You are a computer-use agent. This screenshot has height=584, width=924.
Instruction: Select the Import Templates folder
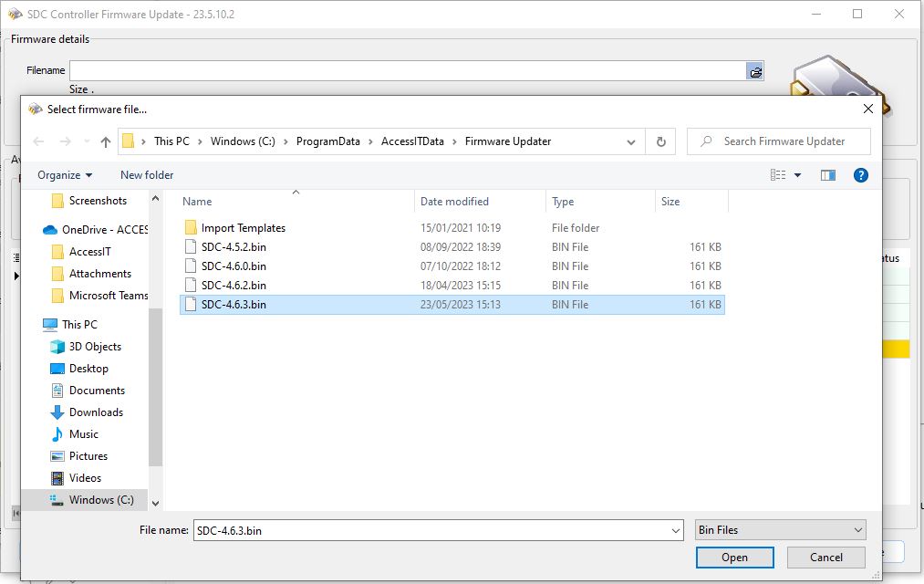click(x=243, y=228)
